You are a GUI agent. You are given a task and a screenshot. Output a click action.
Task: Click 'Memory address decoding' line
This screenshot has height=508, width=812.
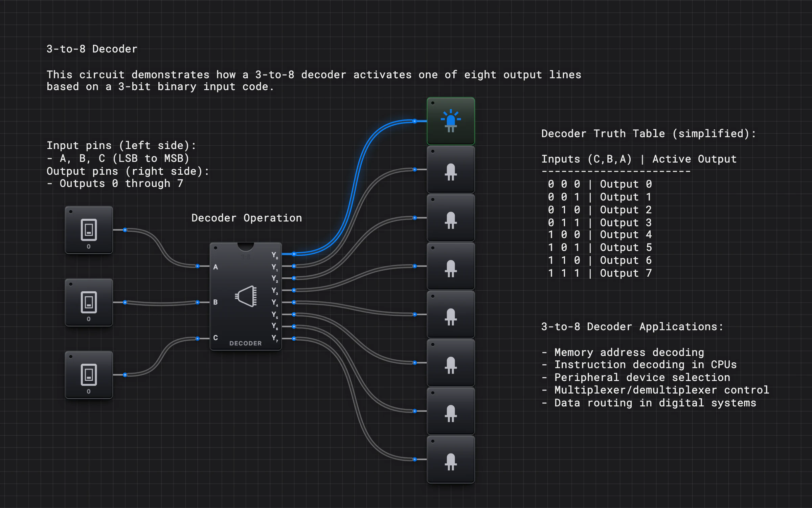[x=623, y=353]
